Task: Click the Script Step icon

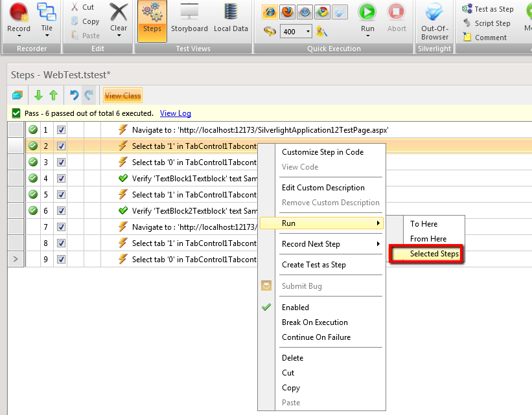Action: 467,23
